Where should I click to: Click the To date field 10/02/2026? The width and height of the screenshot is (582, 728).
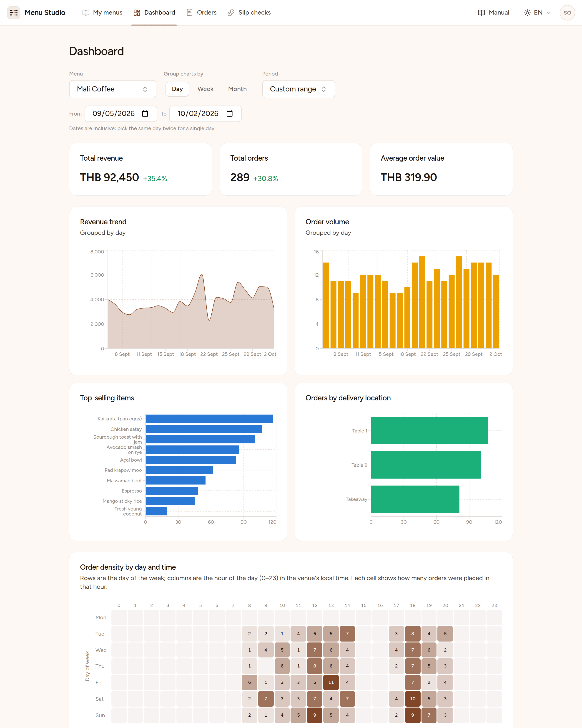click(206, 114)
